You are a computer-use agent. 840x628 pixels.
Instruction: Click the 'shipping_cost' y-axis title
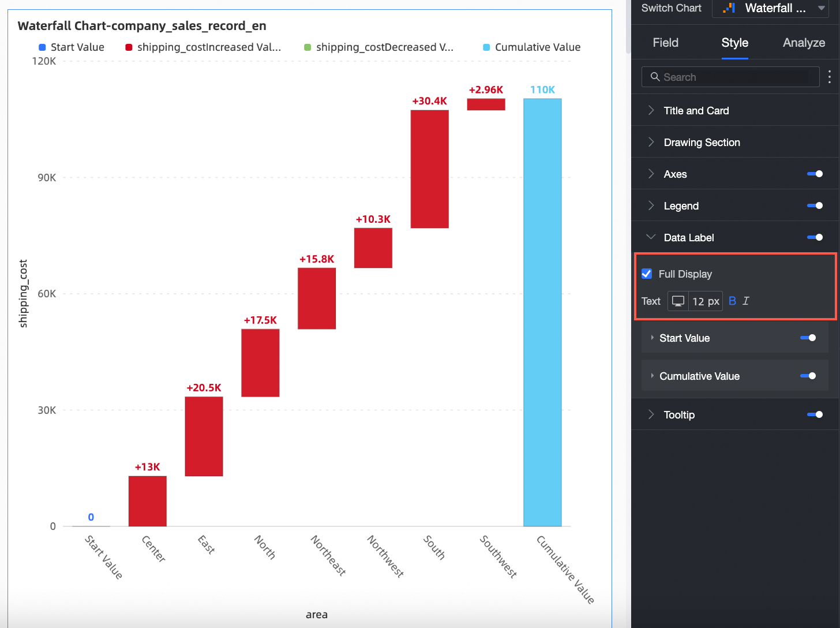(23, 294)
